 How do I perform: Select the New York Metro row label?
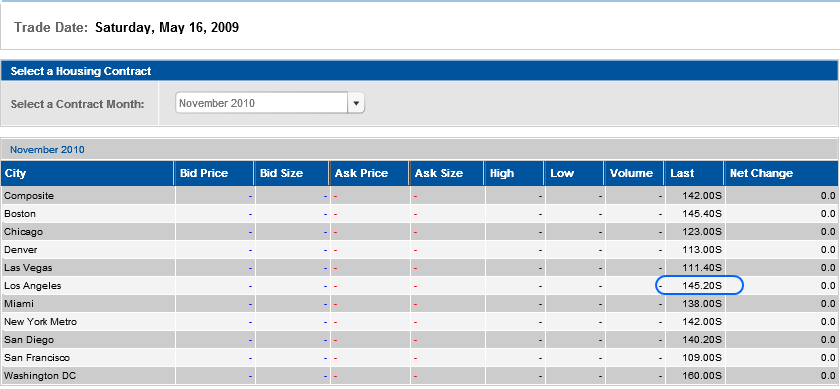(40, 322)
